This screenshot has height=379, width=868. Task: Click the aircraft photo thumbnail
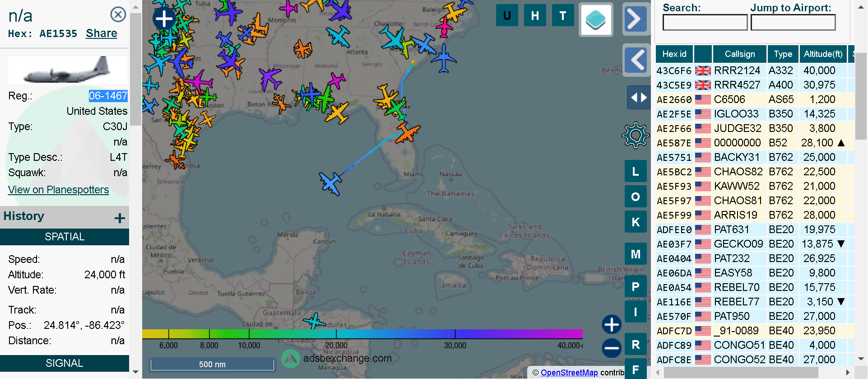click(x=68, y=70)
